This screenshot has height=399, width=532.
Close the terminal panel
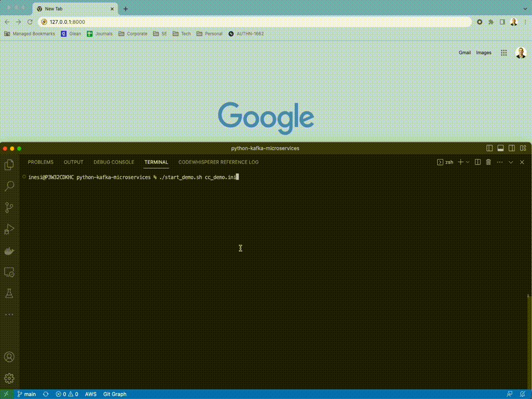tap(522, 162)
